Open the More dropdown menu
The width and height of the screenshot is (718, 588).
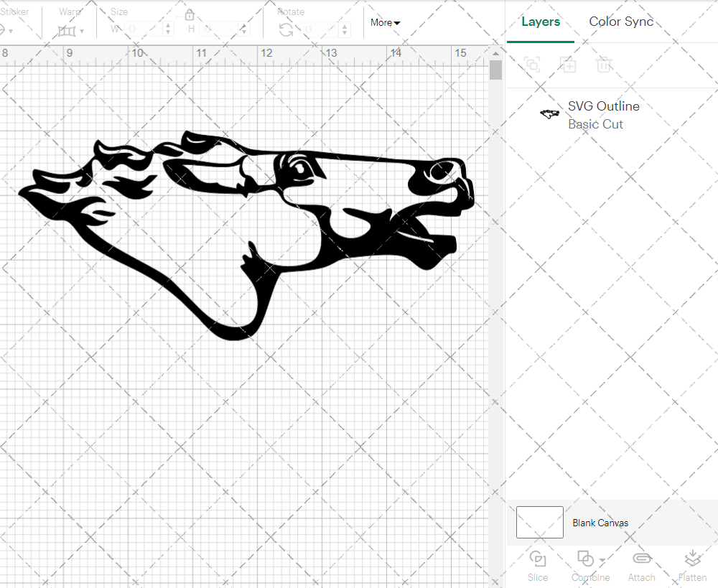pyautogui.click(x=386, y=22)
